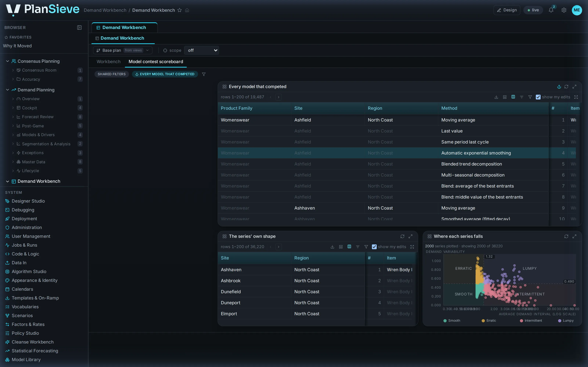Toggle the Lumpy legend color swatch
The height and width of the screenshot is (367, 588).
(560, 321)
